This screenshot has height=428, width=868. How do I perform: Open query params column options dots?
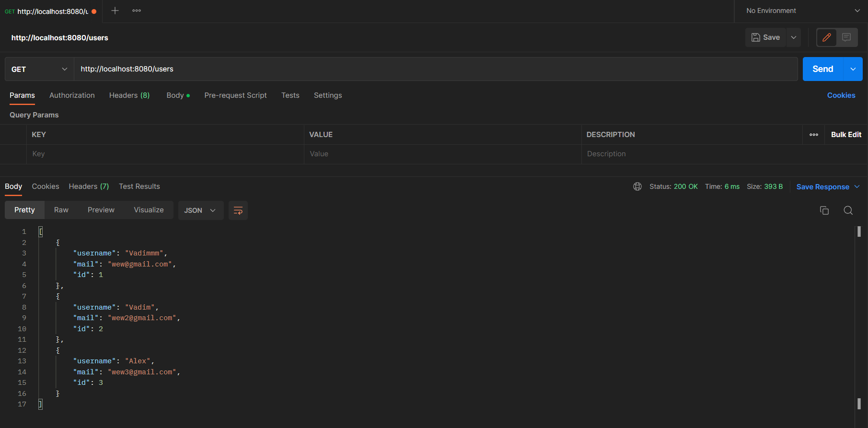[814, 135]
